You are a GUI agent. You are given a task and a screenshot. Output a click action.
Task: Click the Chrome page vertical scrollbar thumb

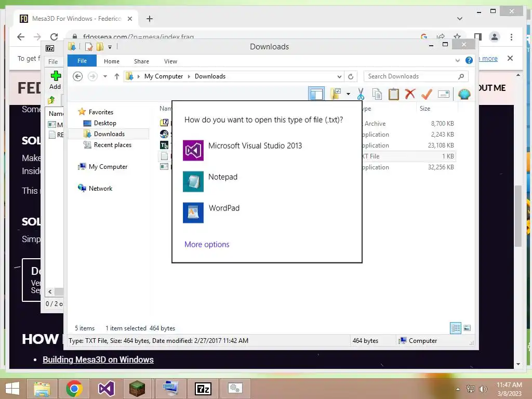pos(518,216)
